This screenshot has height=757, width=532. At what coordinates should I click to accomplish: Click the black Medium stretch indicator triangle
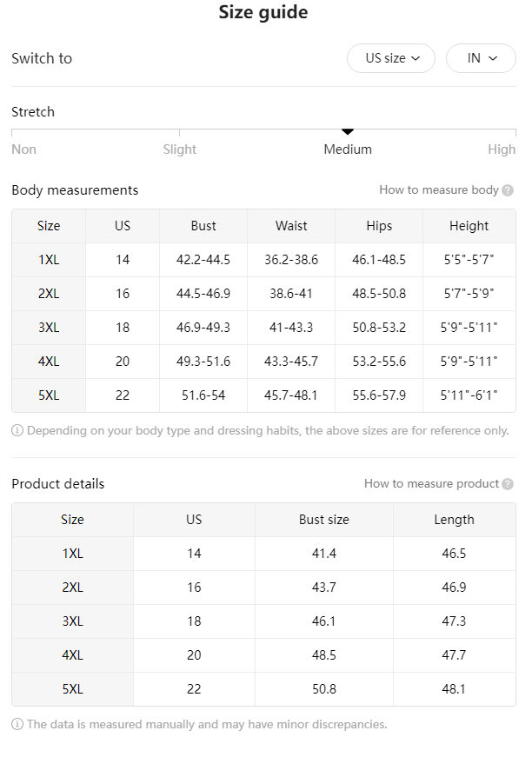[x=348, y=132]
